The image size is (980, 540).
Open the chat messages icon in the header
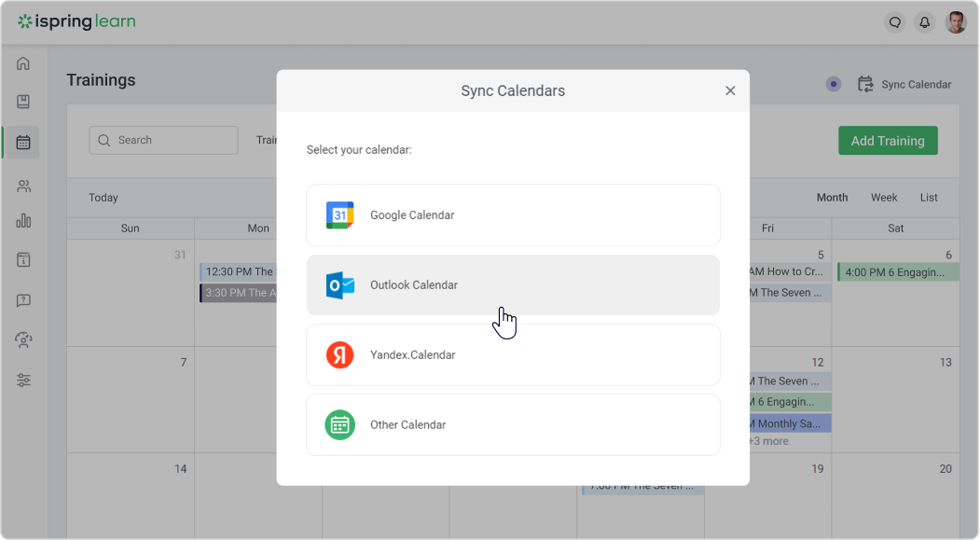pyautogui.click(x=895, y=22)
